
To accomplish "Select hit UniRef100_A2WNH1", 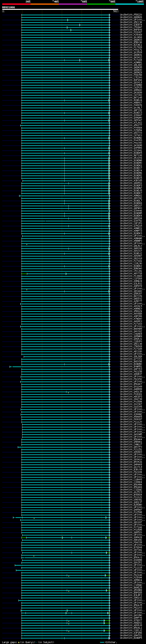I will [131, 63].
